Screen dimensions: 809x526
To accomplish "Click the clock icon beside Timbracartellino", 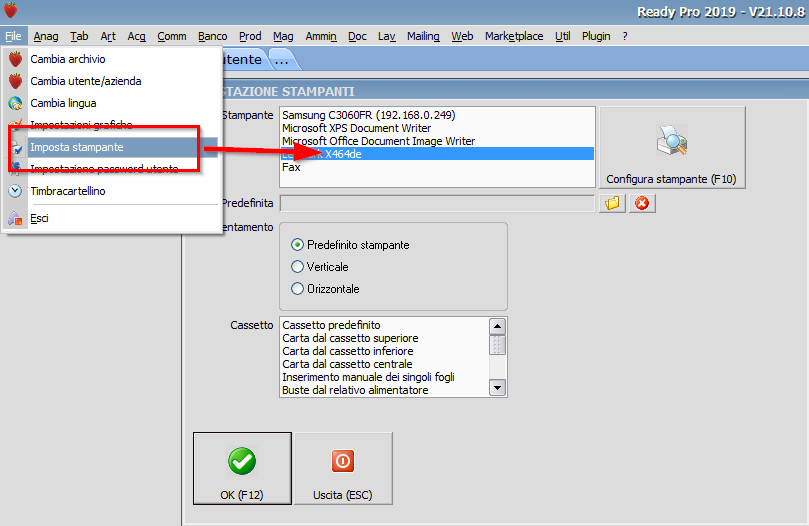I will pos(15,191).
